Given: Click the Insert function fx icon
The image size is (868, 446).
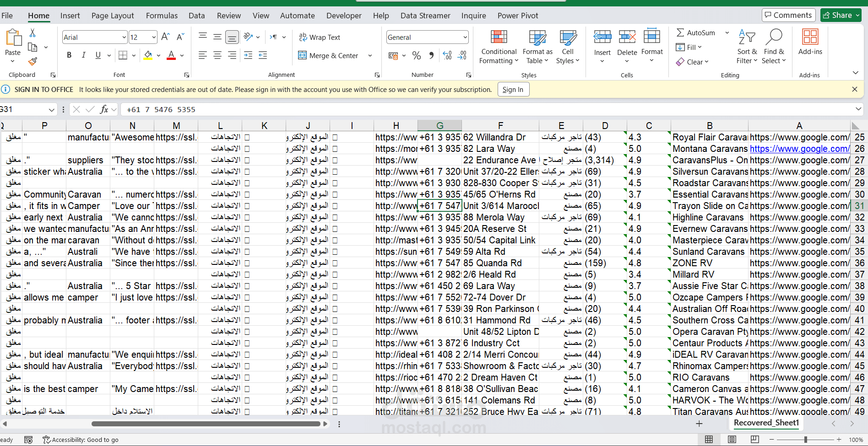Looking at the screenshot, I should coord(104,109).
